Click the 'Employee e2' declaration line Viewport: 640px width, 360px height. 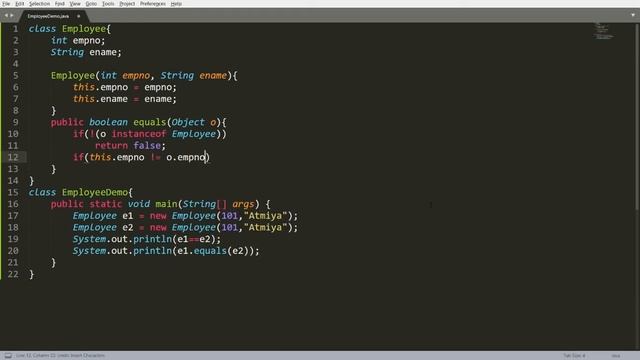click(185, 227)
